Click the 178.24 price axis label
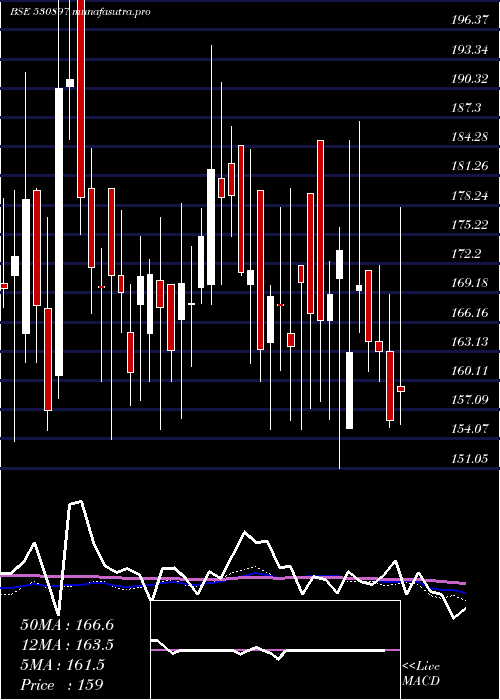The image size is (500, 700). click(x=469, y=196)
